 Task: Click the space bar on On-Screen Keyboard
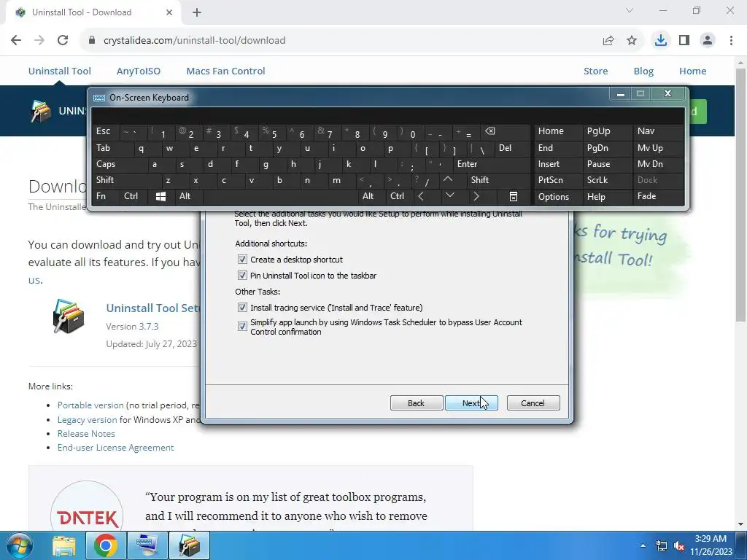click(x=281, y=196)
